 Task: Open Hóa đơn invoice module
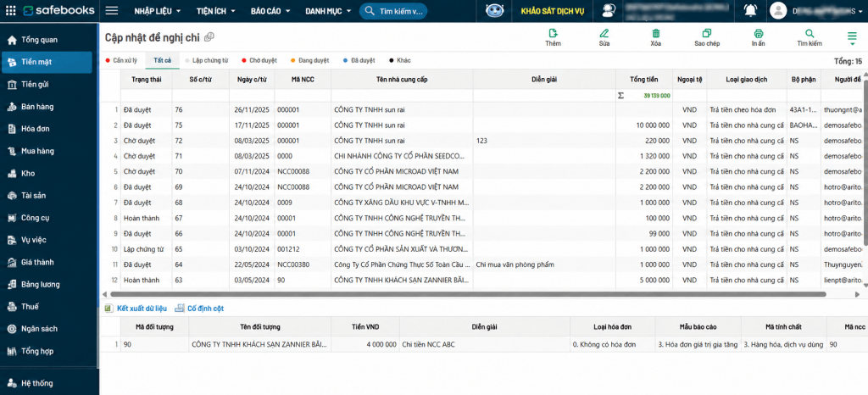(x=47, y=129)
